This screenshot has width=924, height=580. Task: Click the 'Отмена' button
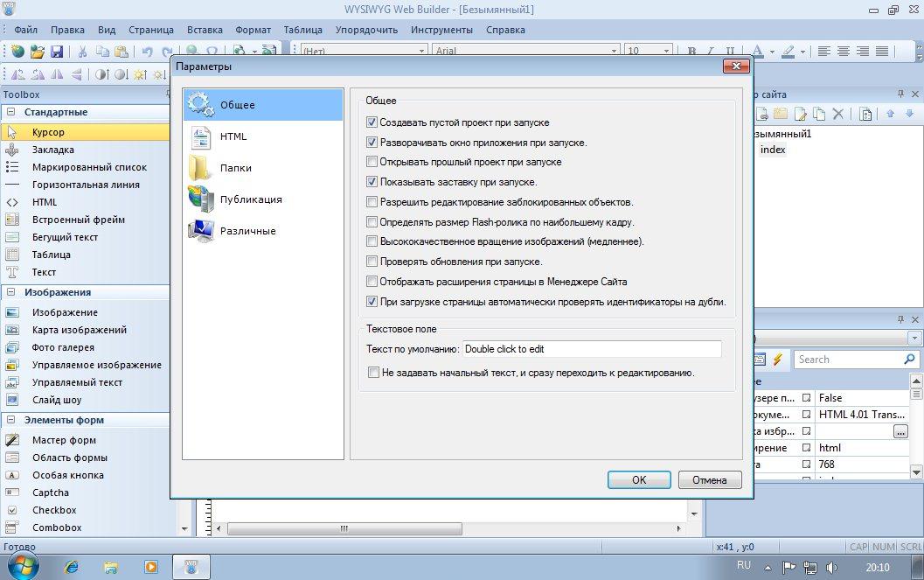click(710, 479)
